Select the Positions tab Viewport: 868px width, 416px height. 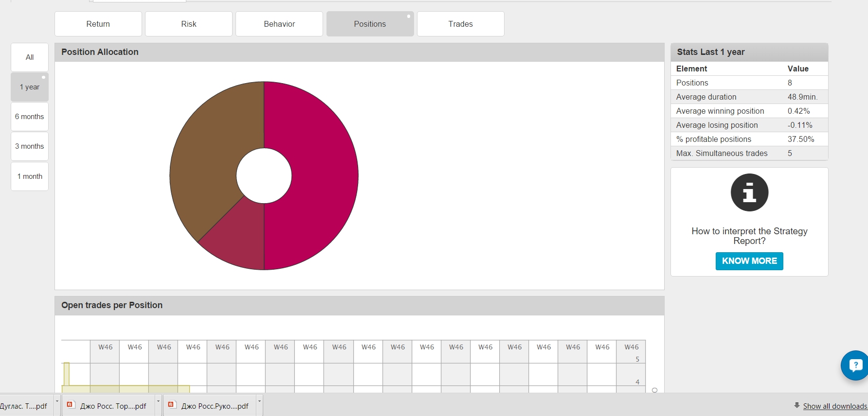[x=370, y=24]
